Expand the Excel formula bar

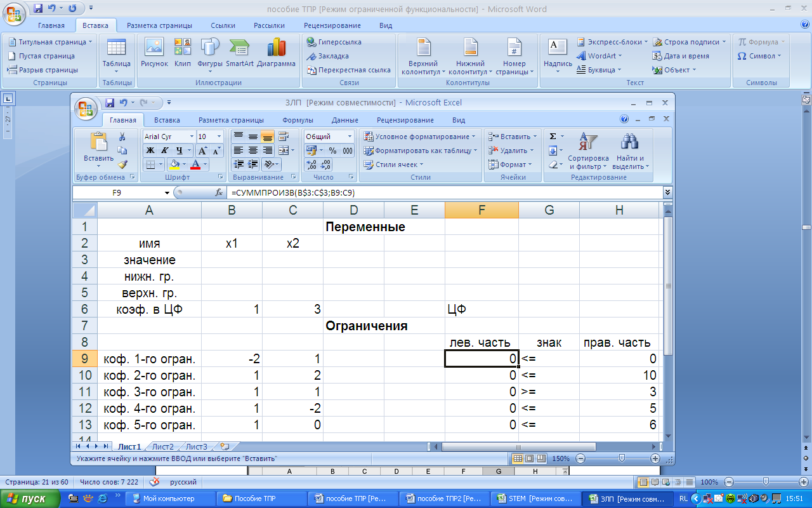(x=667, y=192)
